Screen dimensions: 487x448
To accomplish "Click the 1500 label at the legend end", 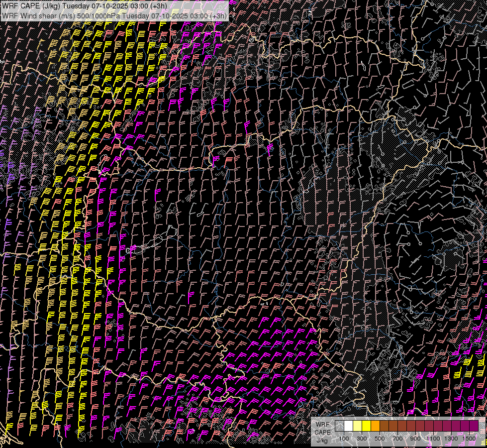I will tap(469, 439).
